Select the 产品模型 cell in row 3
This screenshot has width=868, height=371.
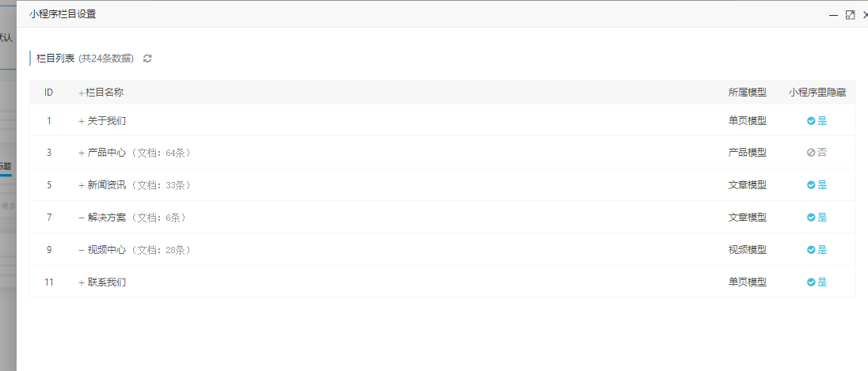(748, 153)
